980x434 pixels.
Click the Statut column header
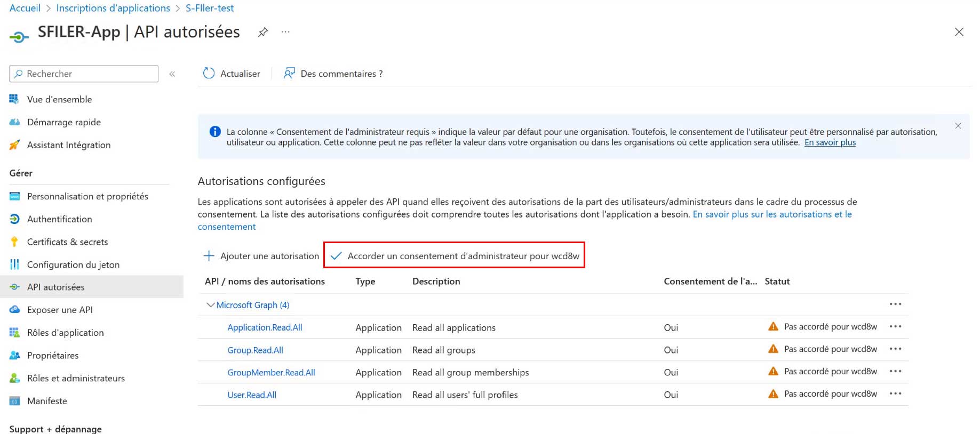tap(777, 282)
